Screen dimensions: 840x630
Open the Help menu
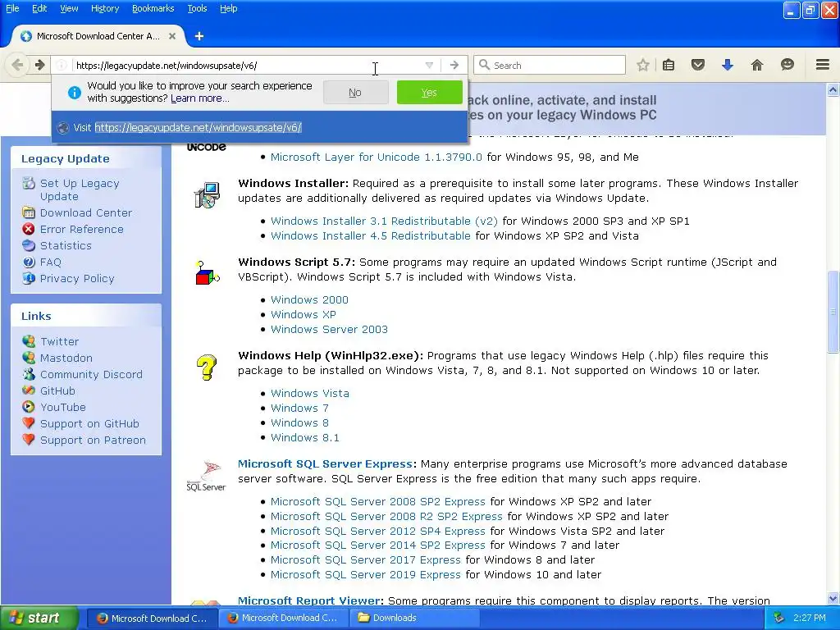(x=229, y=8)
